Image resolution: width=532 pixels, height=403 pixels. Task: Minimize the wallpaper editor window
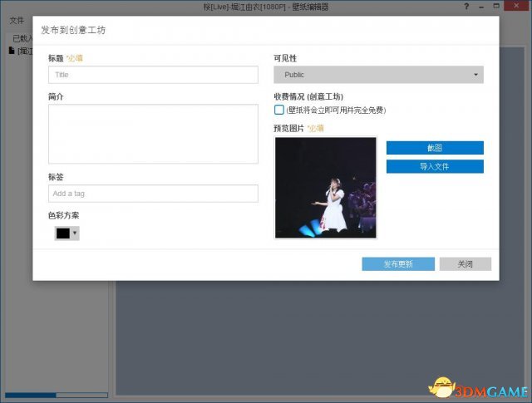point(481,7)
